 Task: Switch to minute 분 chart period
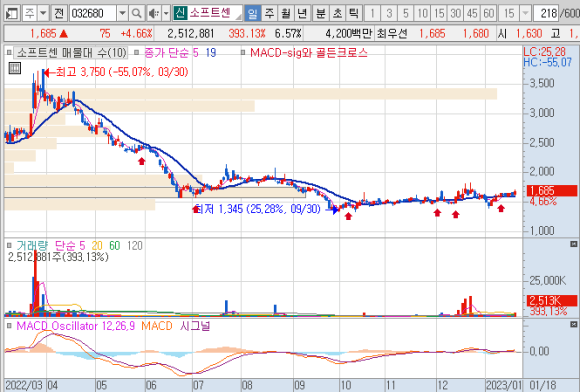click(320, 14)
